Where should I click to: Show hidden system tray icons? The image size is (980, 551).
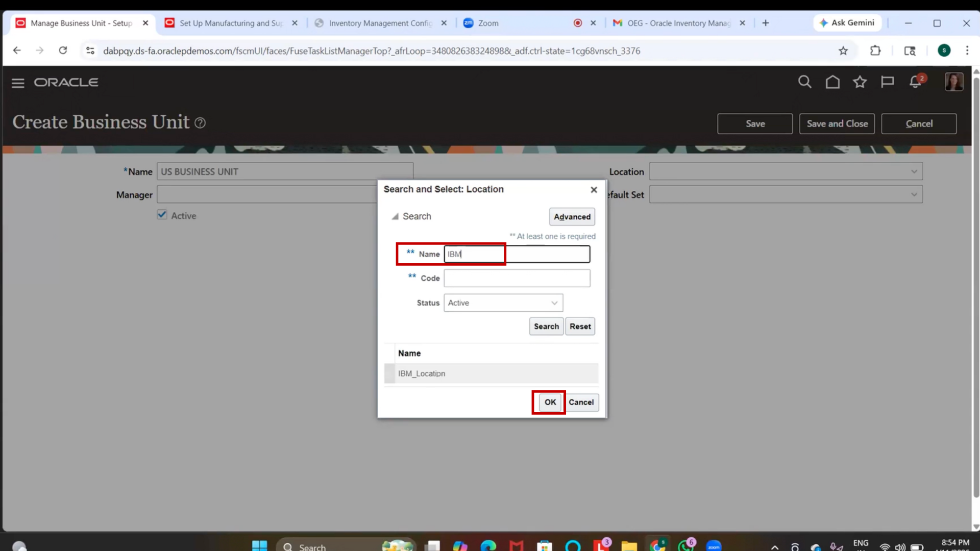[x=775, y=547]
